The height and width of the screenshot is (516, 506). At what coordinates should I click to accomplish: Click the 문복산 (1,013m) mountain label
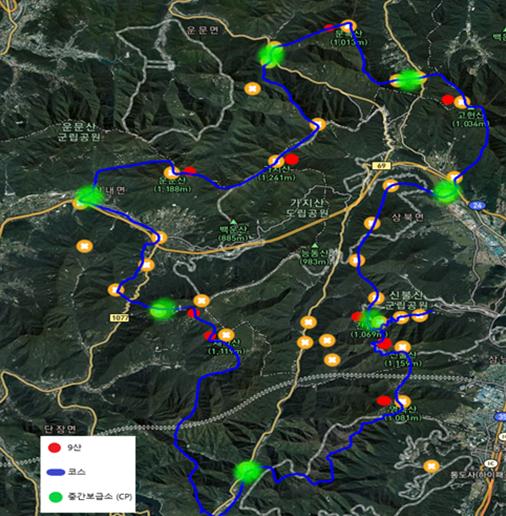tap(349, 38)
